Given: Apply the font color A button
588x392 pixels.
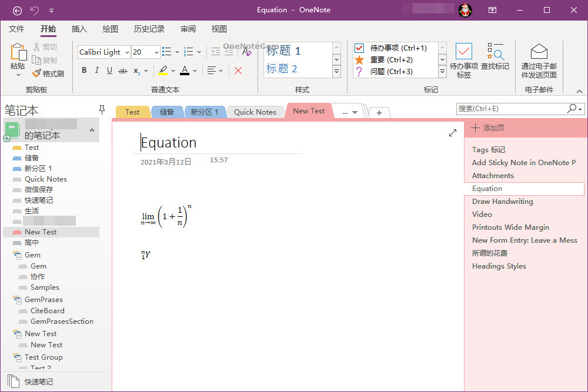Looking at the screenshot, I should tap(185, 71).
